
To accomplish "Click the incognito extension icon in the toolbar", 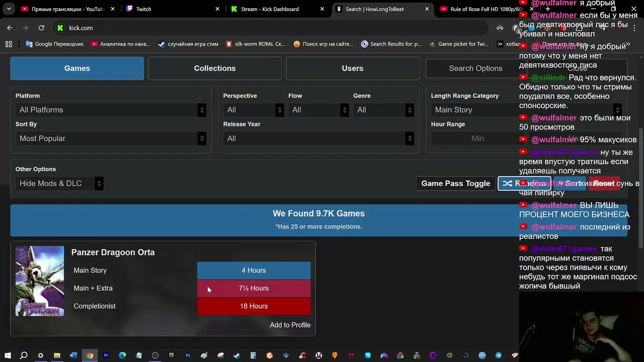I will 500,28.
